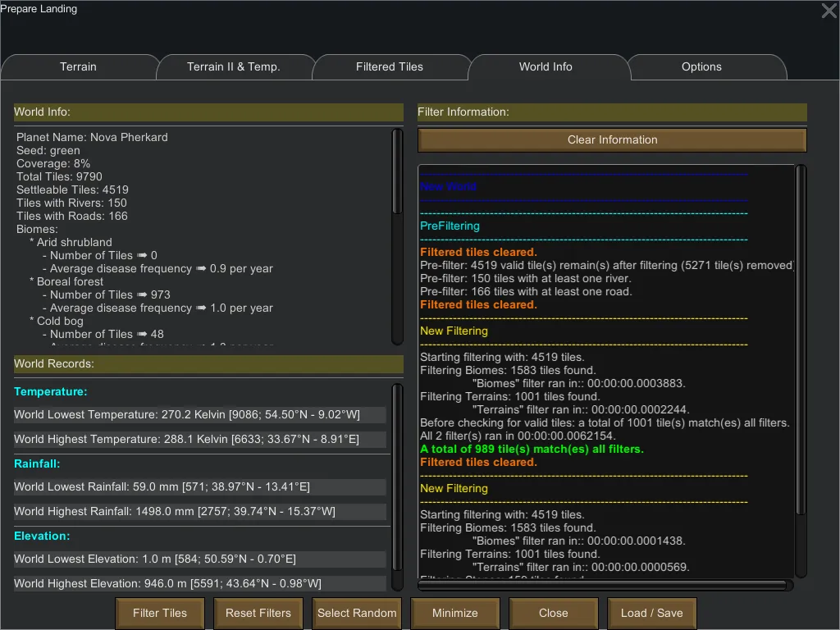This screenshot has width=840, height=630.
Task: Go to the Options tab
Action: coord(701,67)
